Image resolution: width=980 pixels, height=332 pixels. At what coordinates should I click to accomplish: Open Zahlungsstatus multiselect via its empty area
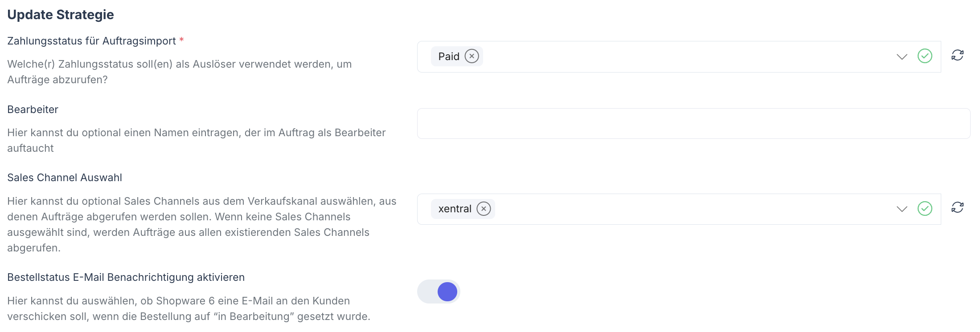tap(668, 57)
